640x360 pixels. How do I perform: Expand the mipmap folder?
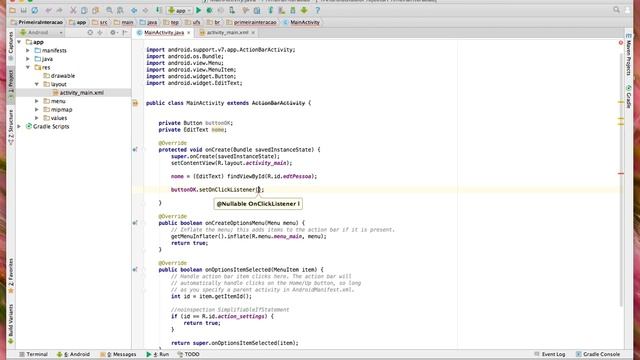pos(37,109)
